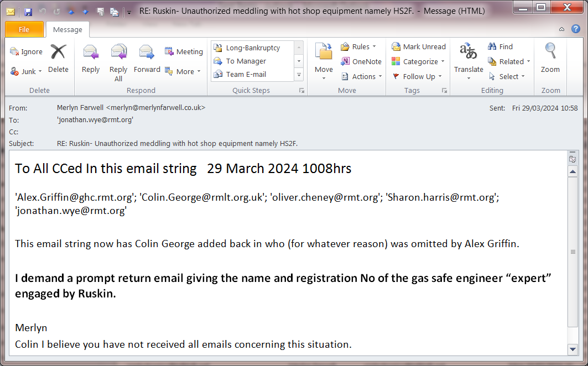This screenshot has height=366, width=588.
Task: Go to previous item with up arrow
Action: [71, 12]
